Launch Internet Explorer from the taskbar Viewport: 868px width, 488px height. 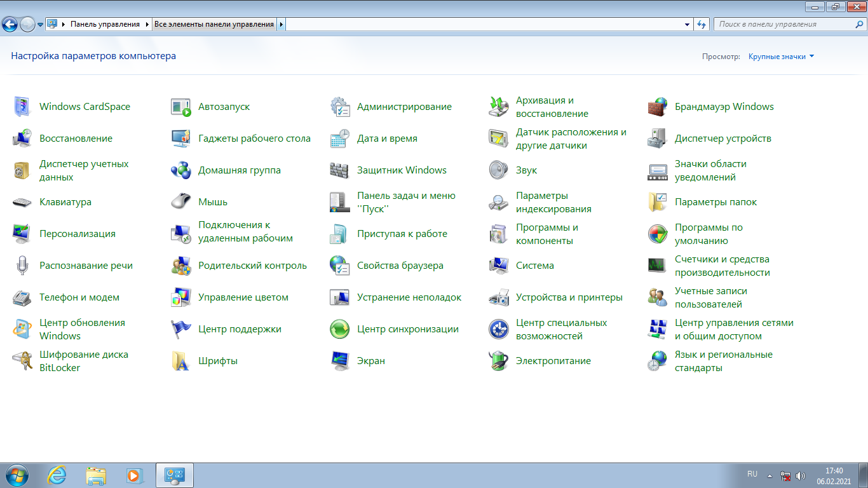(57, 475)
